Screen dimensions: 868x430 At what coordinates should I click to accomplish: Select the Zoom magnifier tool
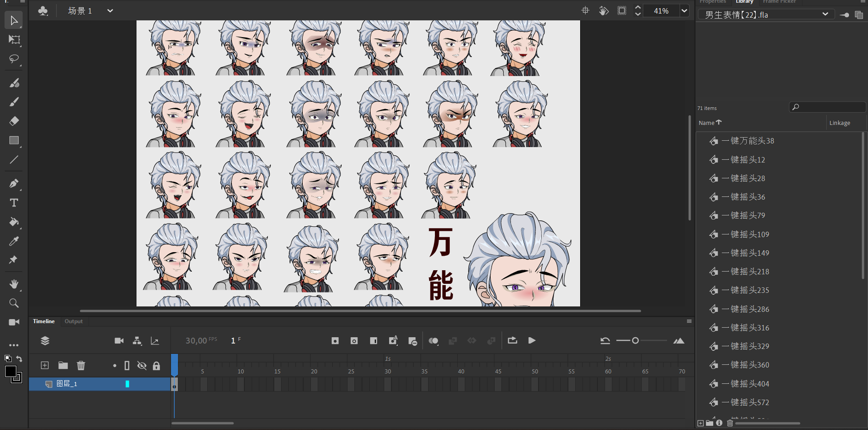click(x=14, y=303)
